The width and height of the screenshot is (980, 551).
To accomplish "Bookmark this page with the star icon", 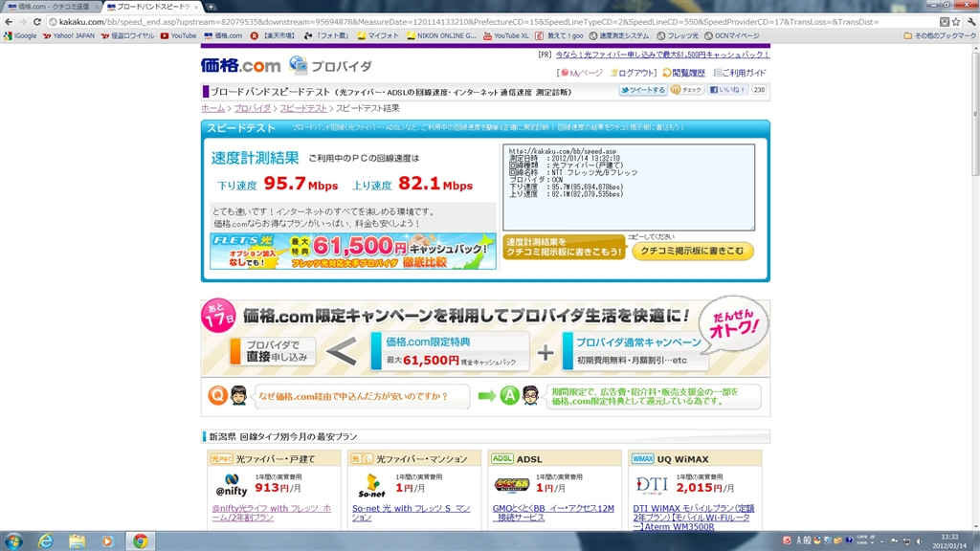I will click(x=956, y=22).
